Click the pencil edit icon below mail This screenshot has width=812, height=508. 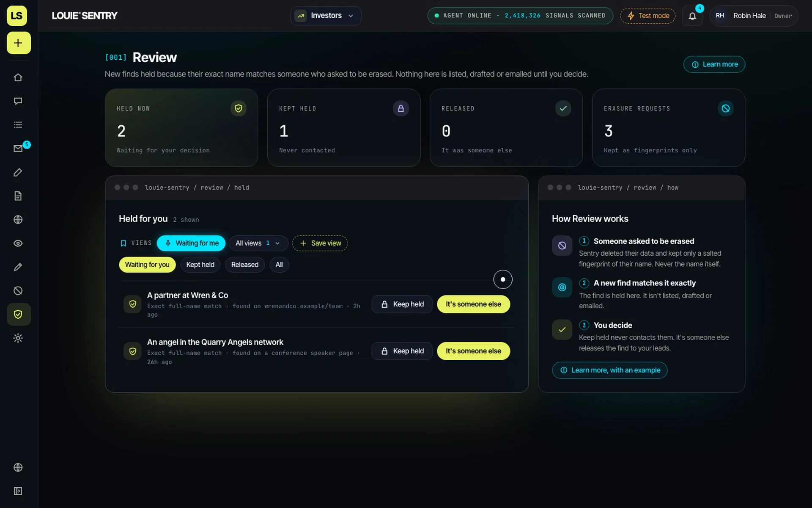pos(18,172)
